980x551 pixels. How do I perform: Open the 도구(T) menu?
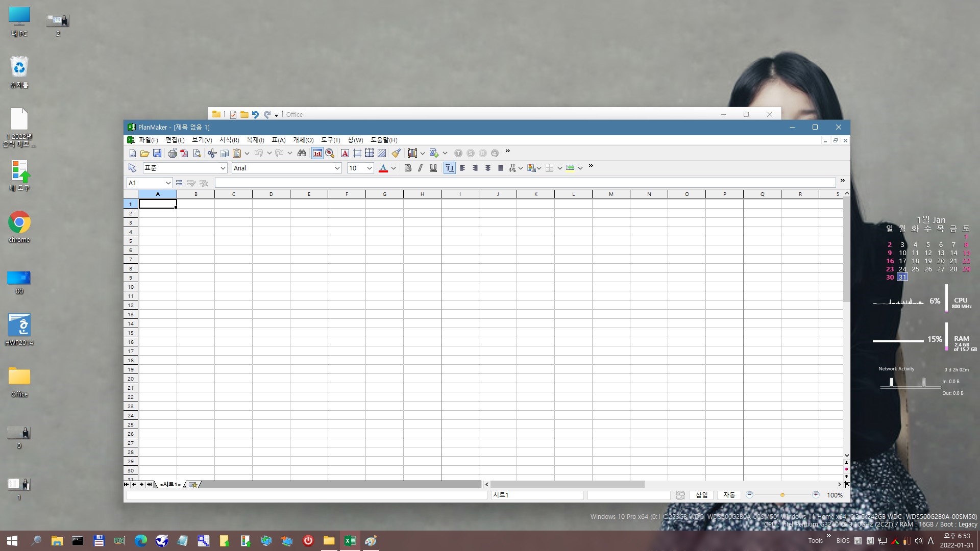point(331,140)
